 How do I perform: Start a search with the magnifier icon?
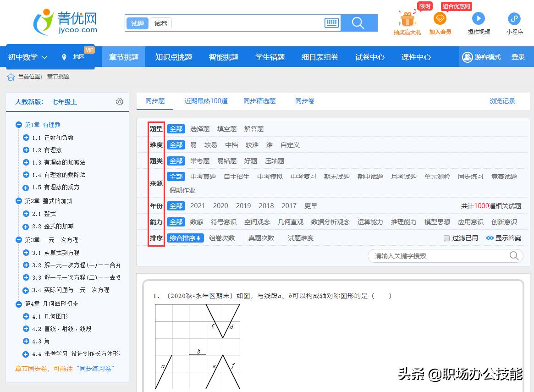click(359, 23)
